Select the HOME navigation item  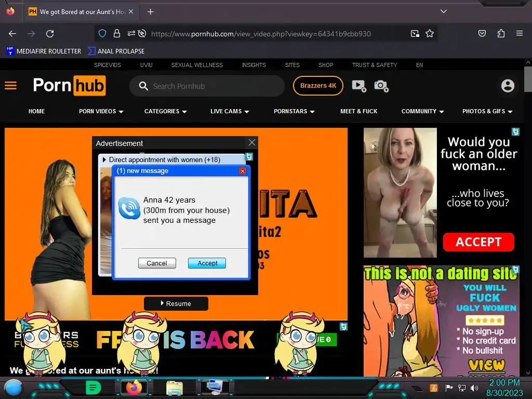[x=37, y=111]
